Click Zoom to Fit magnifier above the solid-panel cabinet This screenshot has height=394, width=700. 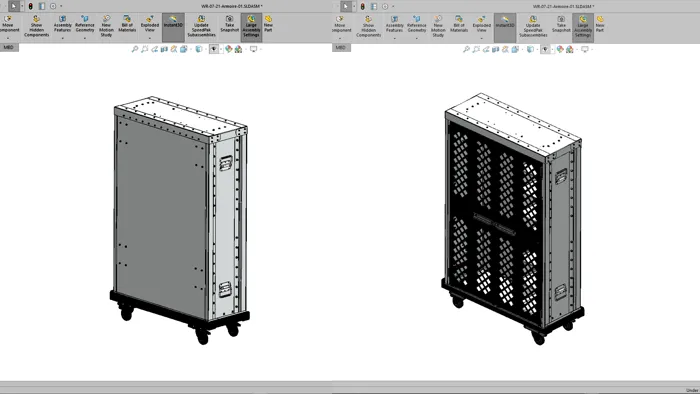pos(135,49)
